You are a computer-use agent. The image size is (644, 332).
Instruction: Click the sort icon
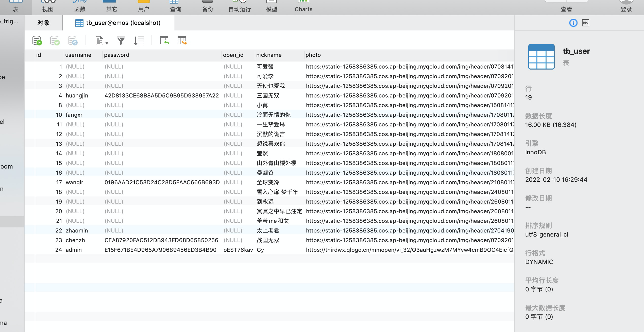pyautogui.click(x=139, y=41)
